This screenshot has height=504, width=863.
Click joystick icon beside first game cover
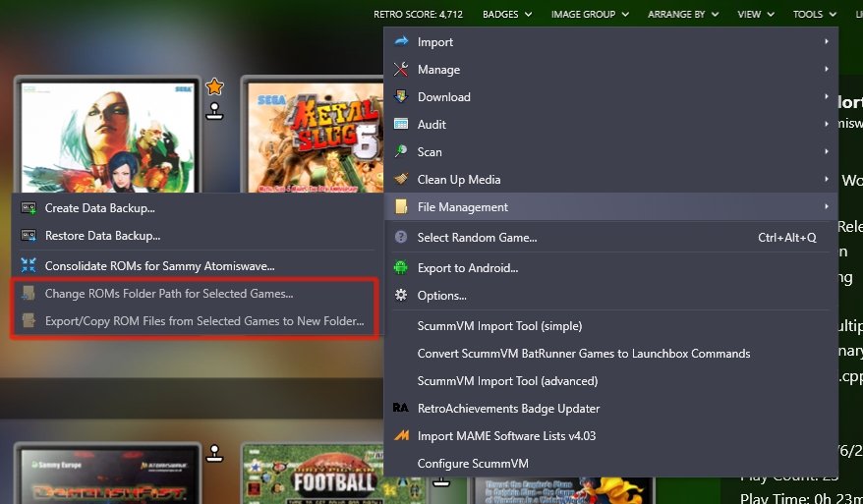[x=214, y=112]
